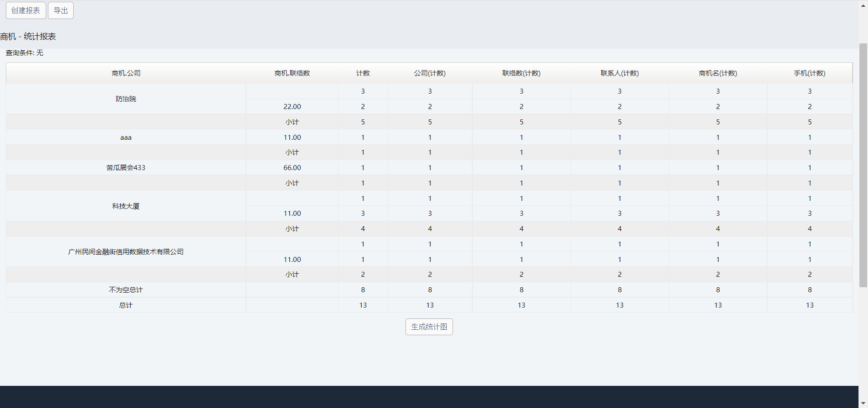Click the 商机 - 统计报表 title
This screenshot has width=868, height=408.
click(28, 36)
